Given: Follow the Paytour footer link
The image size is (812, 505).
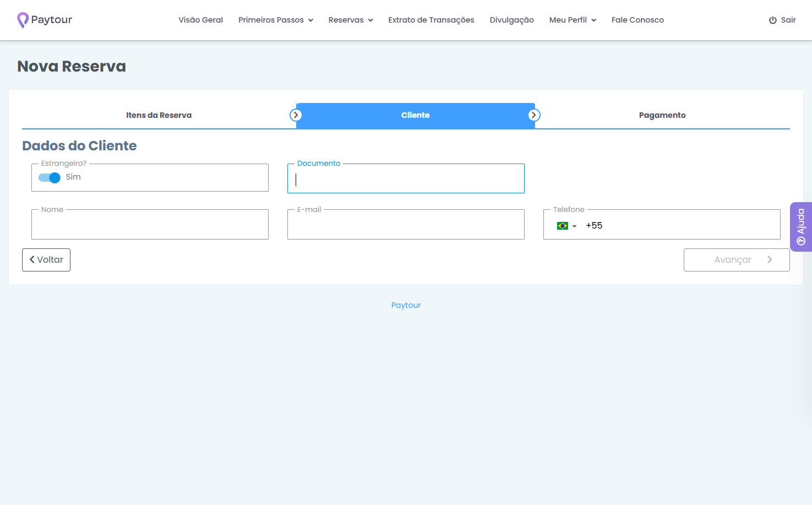Looking at the screenshot, I should click(406, 305).
